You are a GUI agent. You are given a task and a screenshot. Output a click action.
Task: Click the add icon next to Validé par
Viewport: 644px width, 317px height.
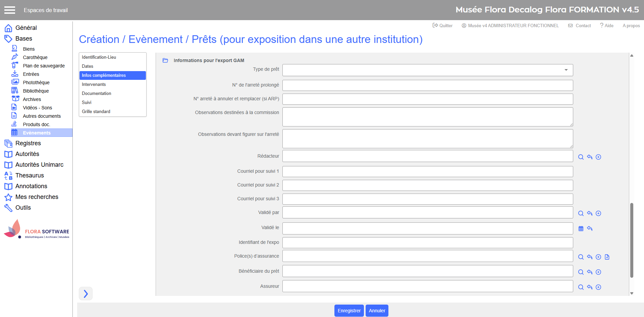coord(598,213)
